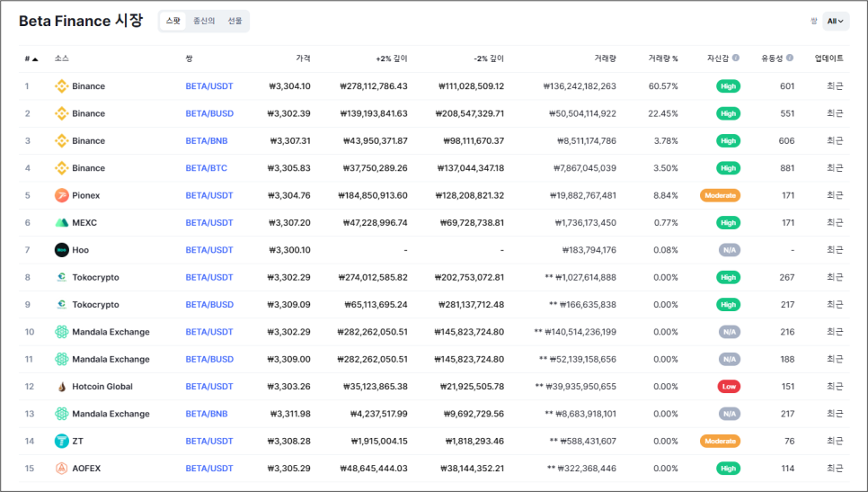Switch to the 종신의 tab

pos(204,21)
